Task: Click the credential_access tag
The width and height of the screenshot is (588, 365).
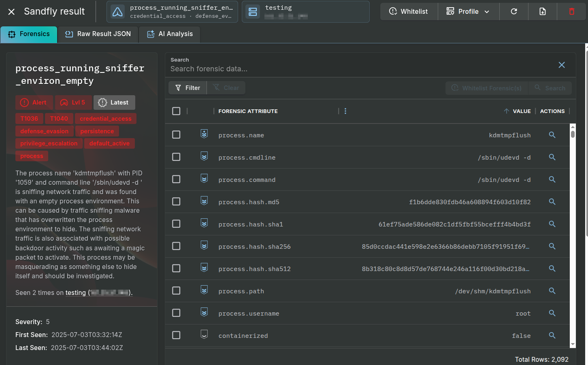Action: tap(106, 119)
